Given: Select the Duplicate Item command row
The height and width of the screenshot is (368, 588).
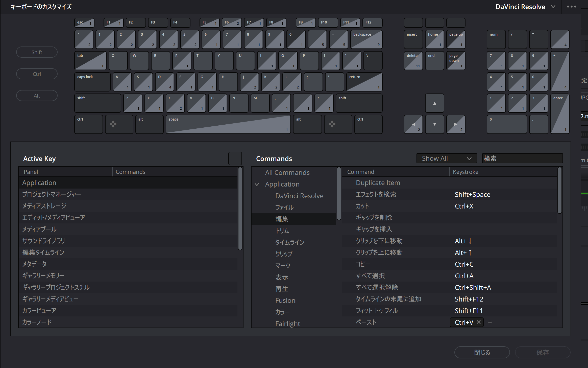Looking at the screenshot, I should tap(450, 182).
